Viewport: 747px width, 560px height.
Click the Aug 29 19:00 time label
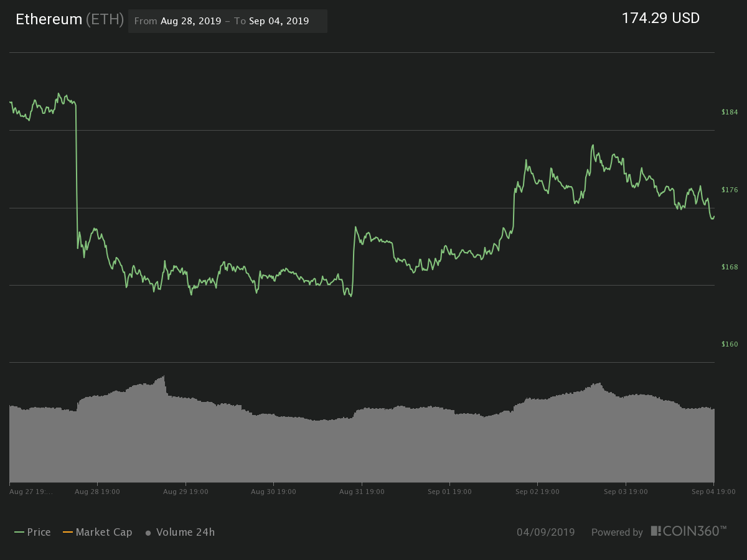[186, 492]
